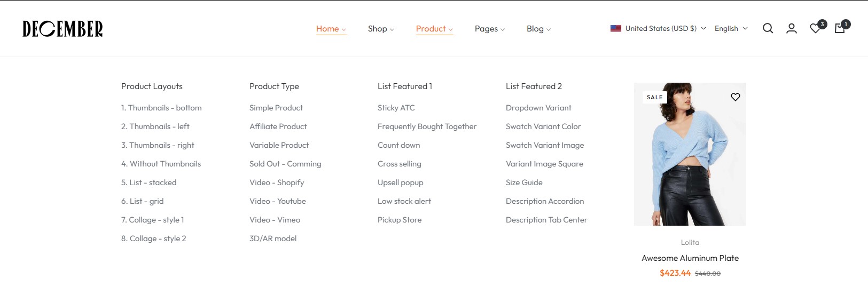Select Thumbnails - bottom layout link
Viewport: 868px width, 302px height.
point(161,108)
